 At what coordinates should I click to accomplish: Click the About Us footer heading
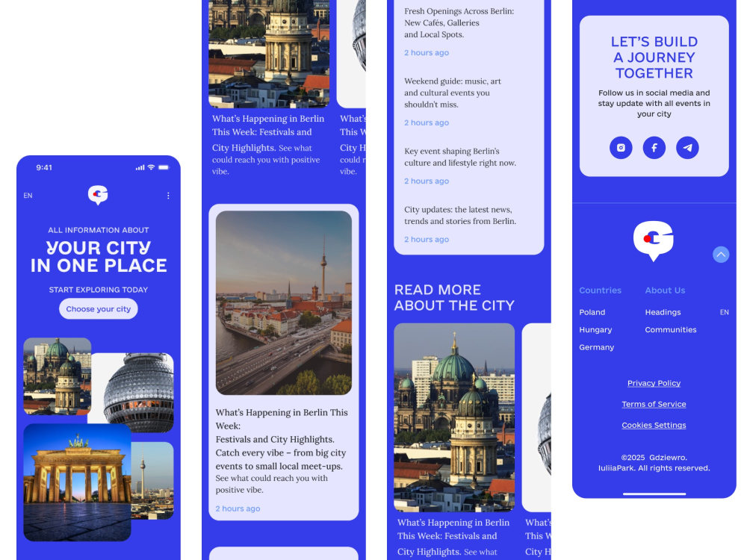tap(665, 290)
